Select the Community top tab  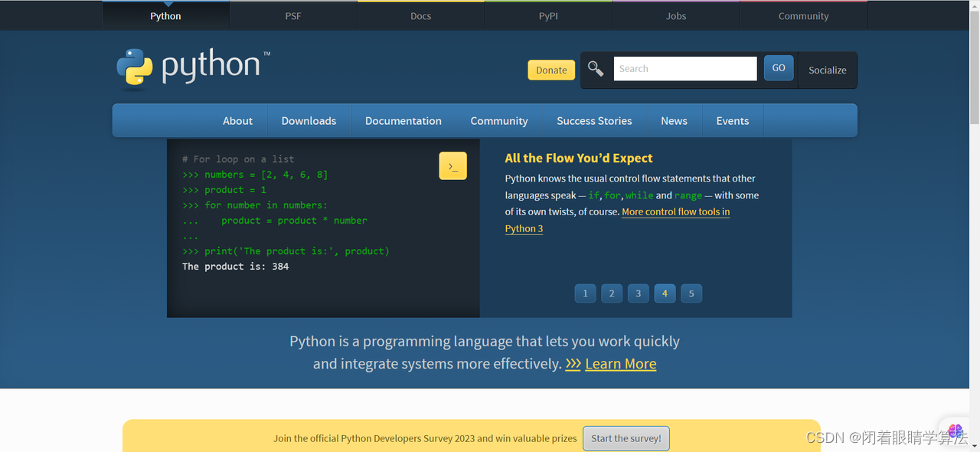click(x=803, y=15)
